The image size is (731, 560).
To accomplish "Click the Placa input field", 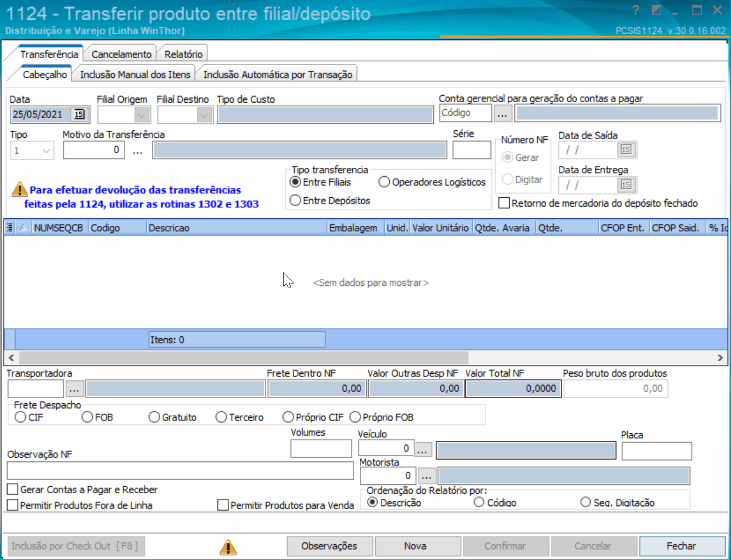I will [656, 451].
